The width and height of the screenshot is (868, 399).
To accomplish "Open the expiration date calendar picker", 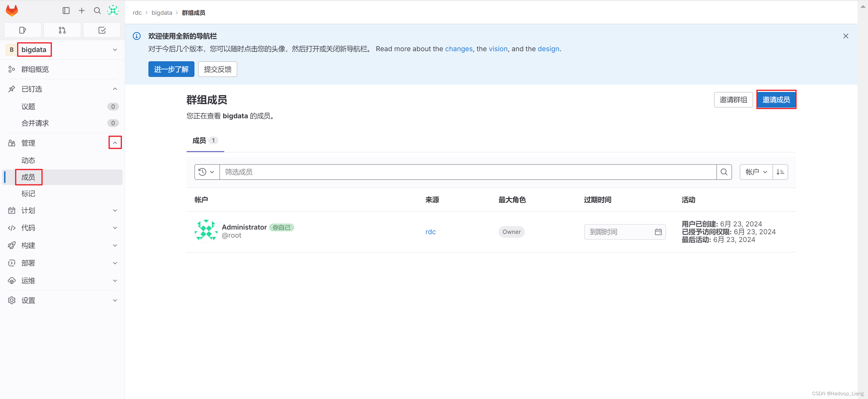I will 658,232.
